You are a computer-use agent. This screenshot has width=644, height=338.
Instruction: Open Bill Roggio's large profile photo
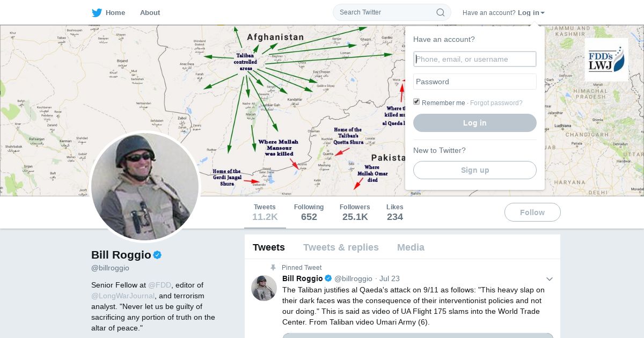click(x=145, y=187)
